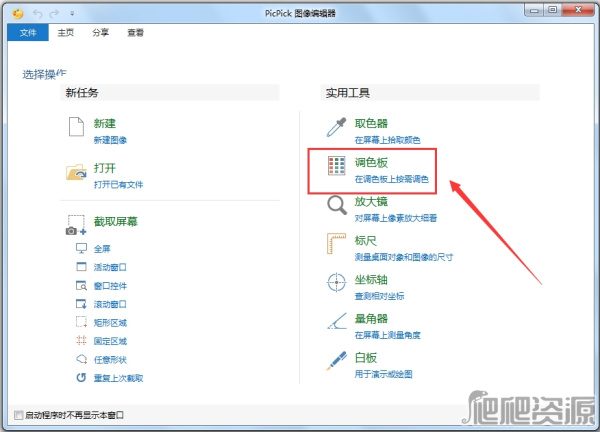Click the 新建 heading link
This screenshot has width=600, height=432.
point(104,123)
